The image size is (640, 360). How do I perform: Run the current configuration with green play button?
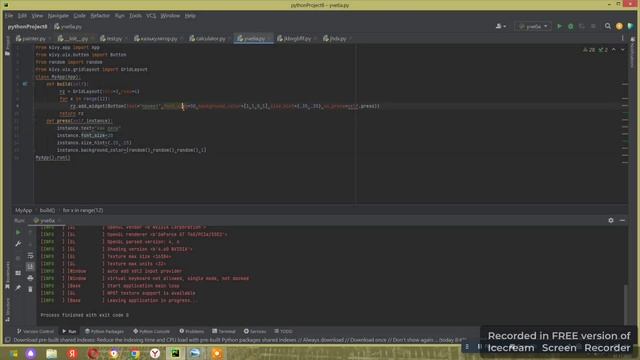click(560, 26)
